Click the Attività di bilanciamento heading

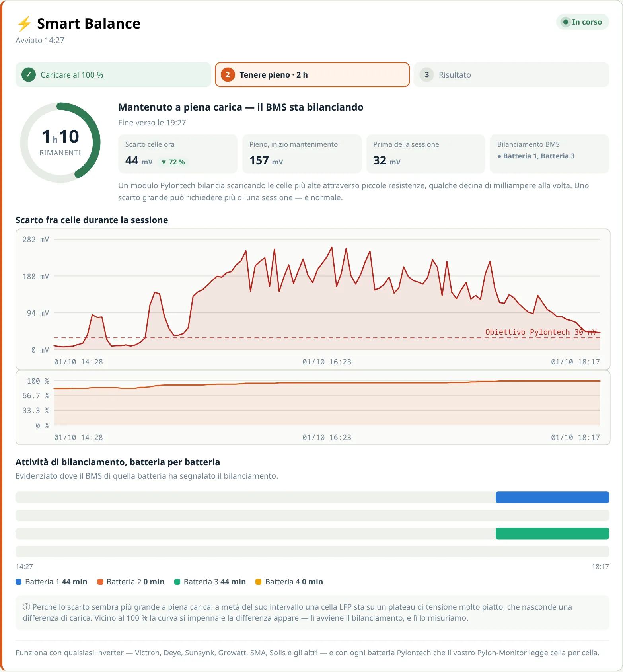click(118, 462)
